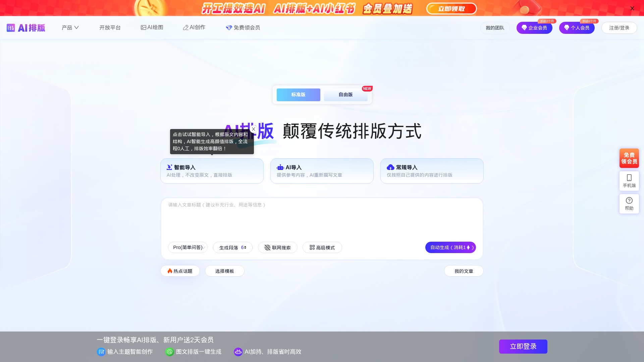Open the Pro(简单问答) model dropdown
The width and height of the screenshot is (644, 362).
[x=188, y=247]
